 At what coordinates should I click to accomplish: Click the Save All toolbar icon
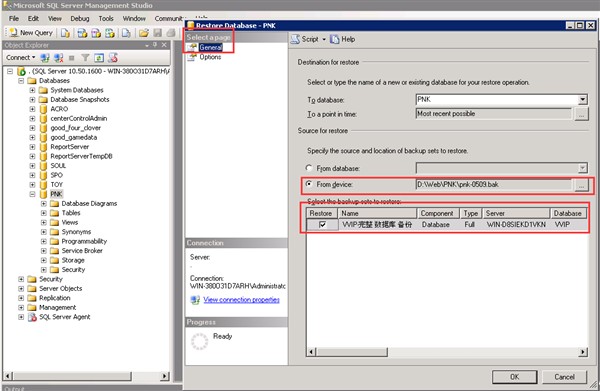[171, 33]
